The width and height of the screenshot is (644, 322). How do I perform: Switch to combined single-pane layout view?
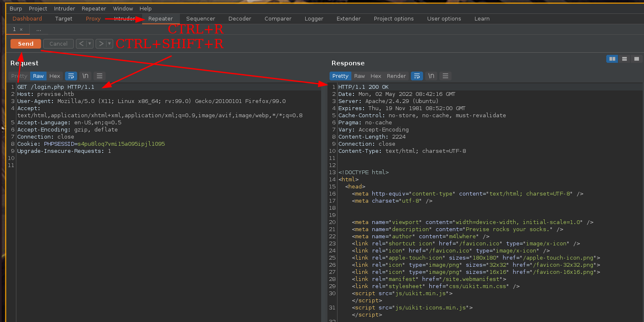tap(636, 59)
